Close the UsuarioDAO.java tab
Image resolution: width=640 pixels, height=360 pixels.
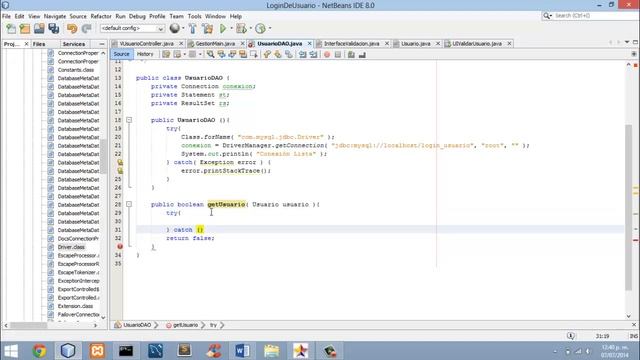[x=309, y=43]
